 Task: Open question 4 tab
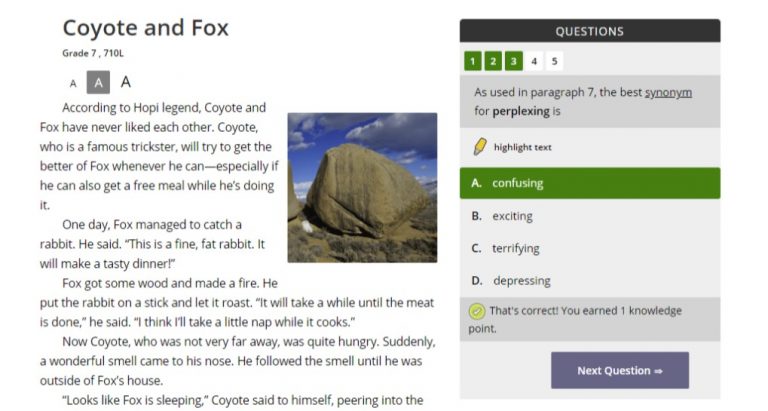(x=534, y=61)
